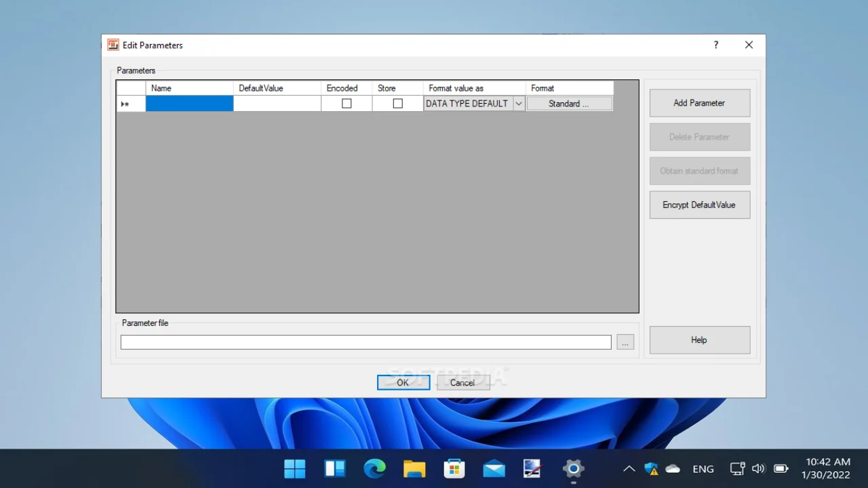Open Microsoft Store from taskbar
This screenshot has width=868, height=488.
454,468
